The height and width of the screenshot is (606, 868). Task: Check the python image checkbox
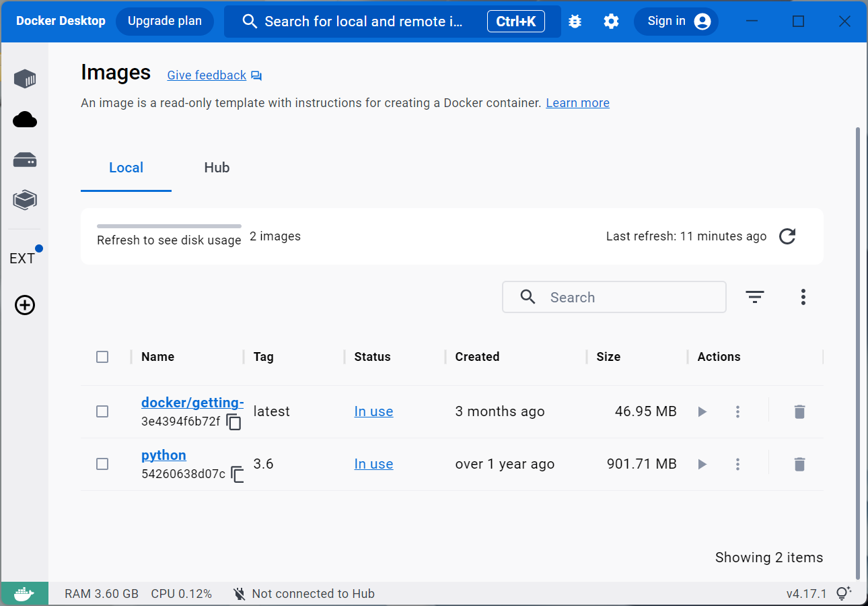102,464
